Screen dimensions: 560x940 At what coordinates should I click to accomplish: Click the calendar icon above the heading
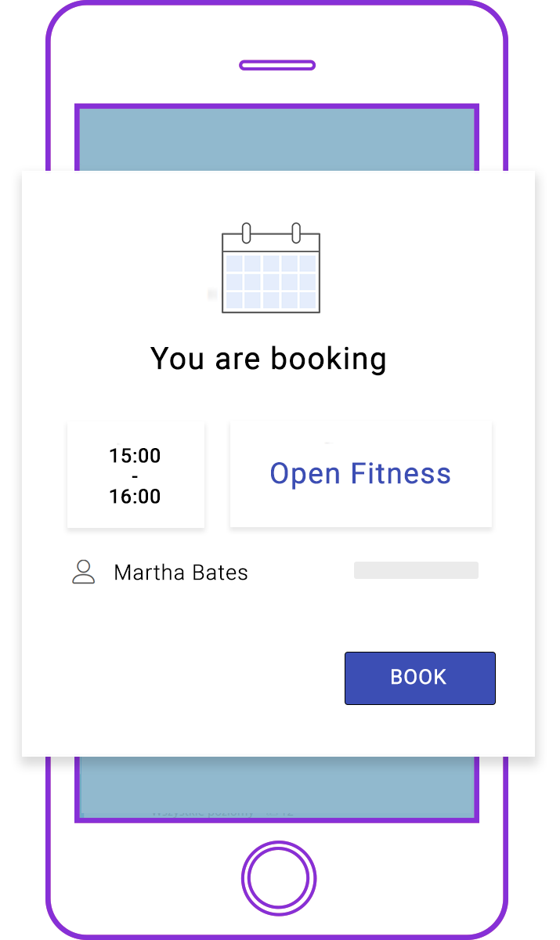click(271, 268)
